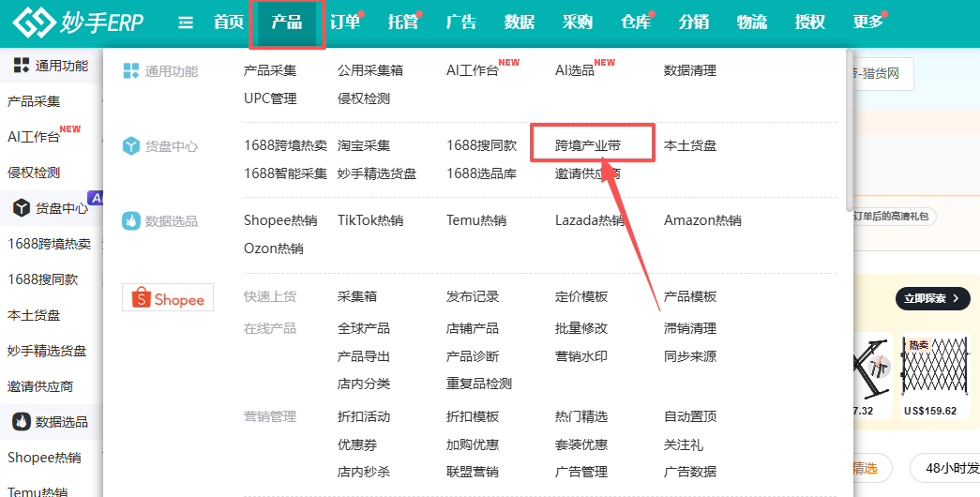
Task: Open the 广告 top menu
Action: [x=461, y=22]
